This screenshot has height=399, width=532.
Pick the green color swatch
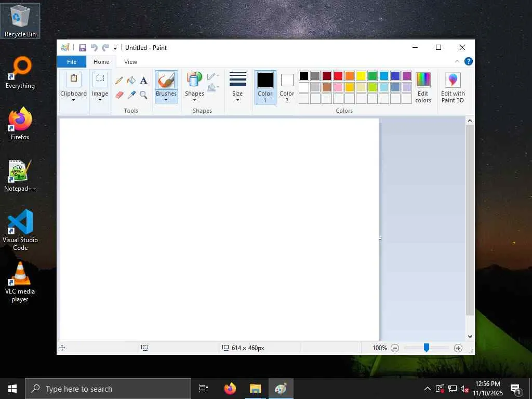[x=373, y=76]
